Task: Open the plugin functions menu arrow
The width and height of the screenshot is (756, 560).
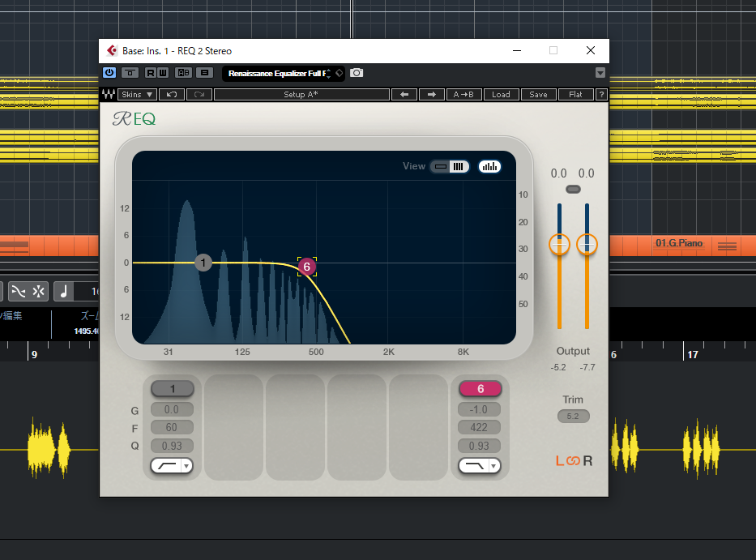Action: tap(600, 73)
